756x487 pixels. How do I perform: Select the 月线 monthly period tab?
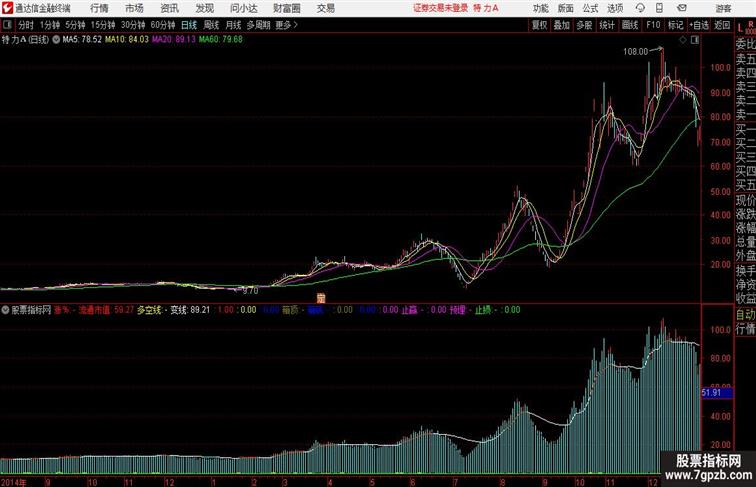[x=233, y=25]
